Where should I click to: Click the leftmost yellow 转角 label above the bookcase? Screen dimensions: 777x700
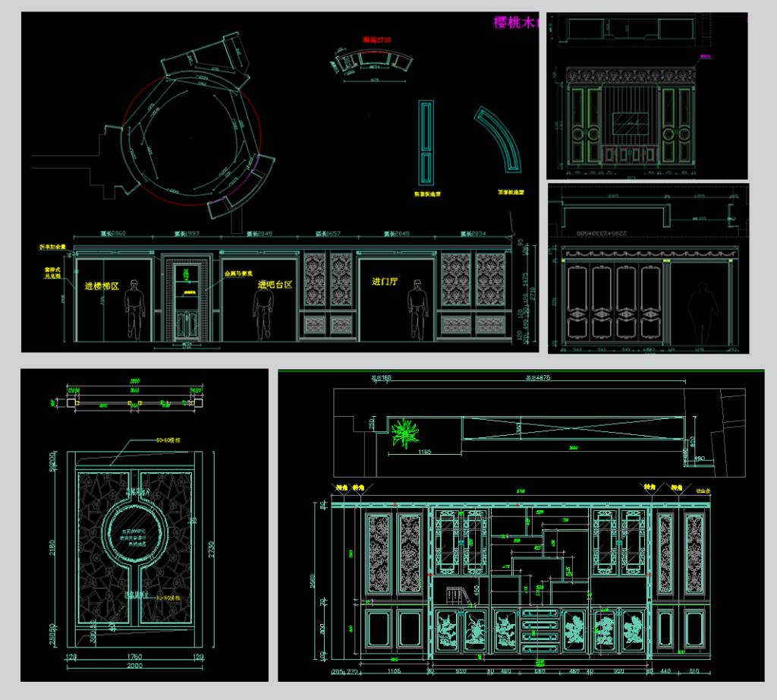(341, 488)
